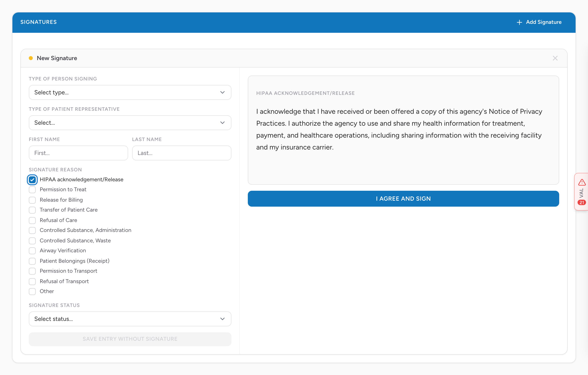Check Controlled Substance, Waste
The width and height of the screenshot is (588, 375).
coord(32,241)
